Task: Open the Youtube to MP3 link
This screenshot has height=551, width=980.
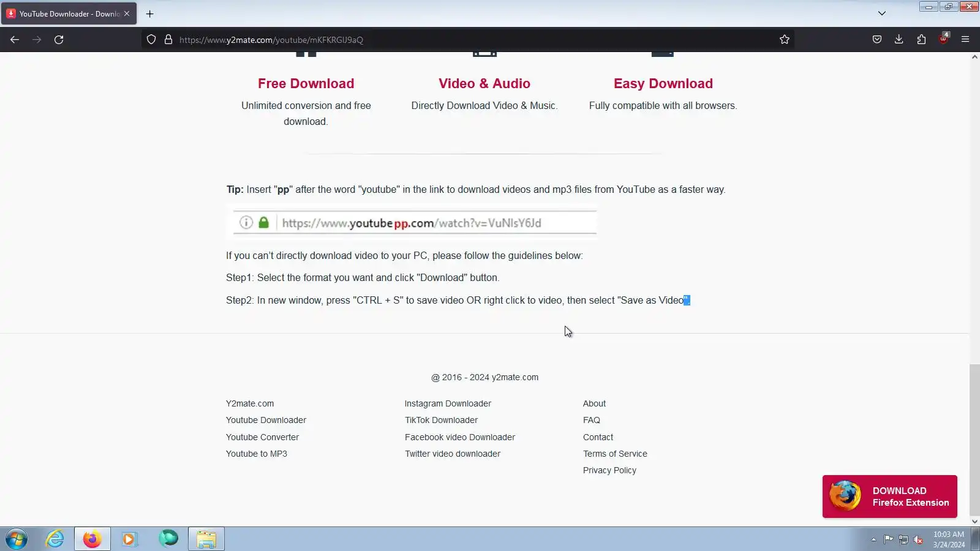Action: 257,454
